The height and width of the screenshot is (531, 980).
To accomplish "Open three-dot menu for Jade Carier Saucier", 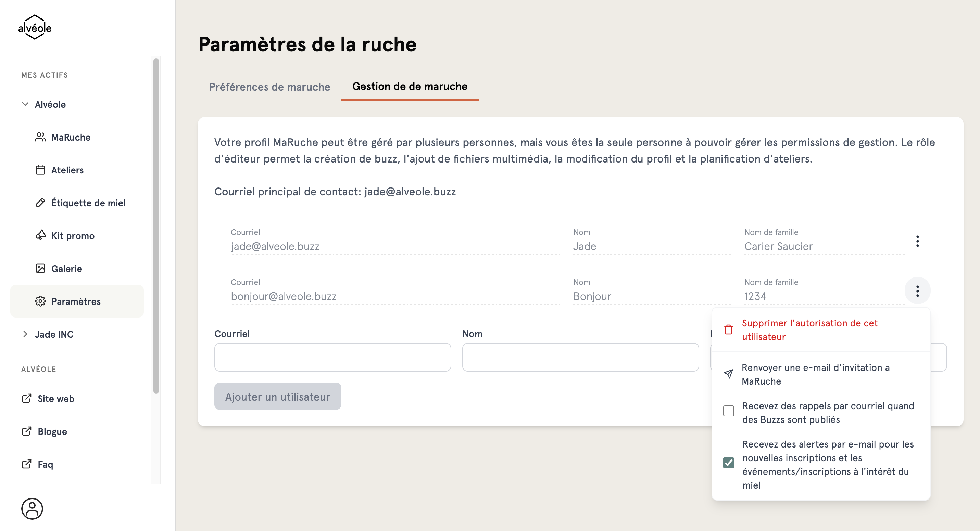I will tap(917, 241).
